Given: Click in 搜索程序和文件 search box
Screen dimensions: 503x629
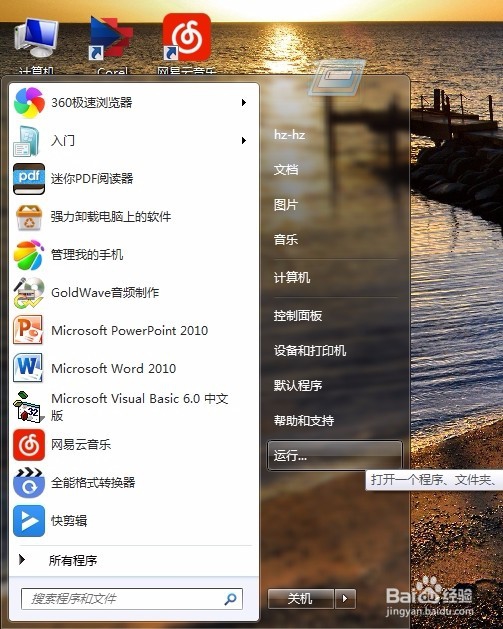Looking at the screenshot, I should (x=132, y=599).
